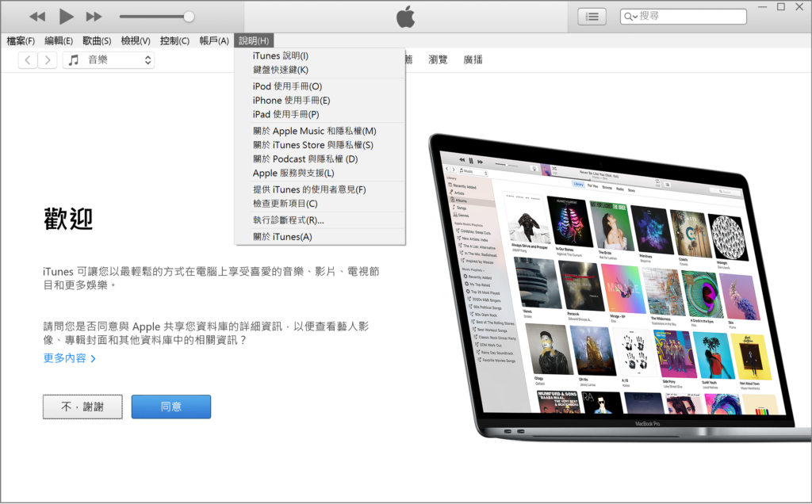
Task: Select iTunes 說明(I) menu item
Action: (320, 56)
